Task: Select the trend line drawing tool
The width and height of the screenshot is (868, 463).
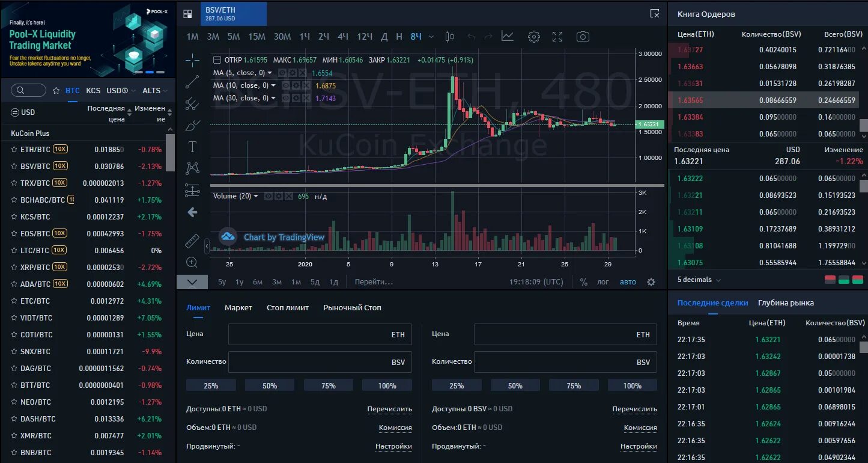Action: (x=192, y=82)
